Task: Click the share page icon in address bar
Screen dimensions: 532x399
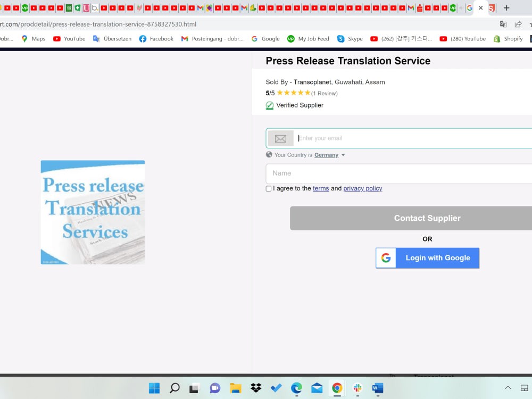Action: coord(518,24)
